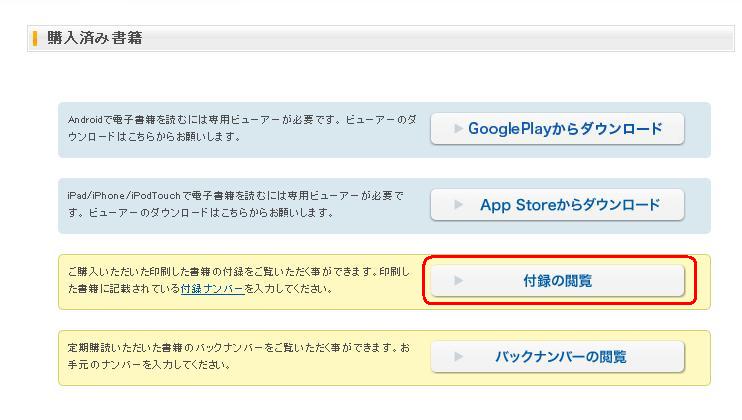Click the arrow icon beside 付録の閲覧
Screen dimensions: 742x420
458,280
